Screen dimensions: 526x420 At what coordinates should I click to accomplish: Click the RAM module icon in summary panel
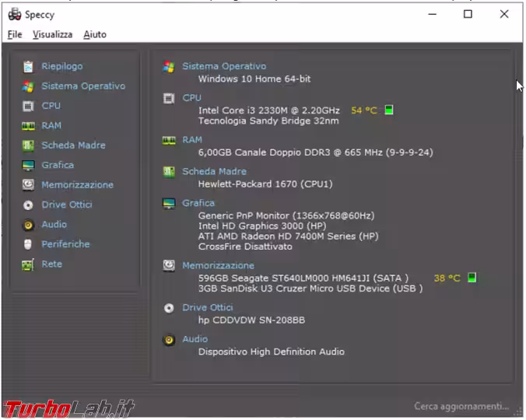click(x=169, y=140)
